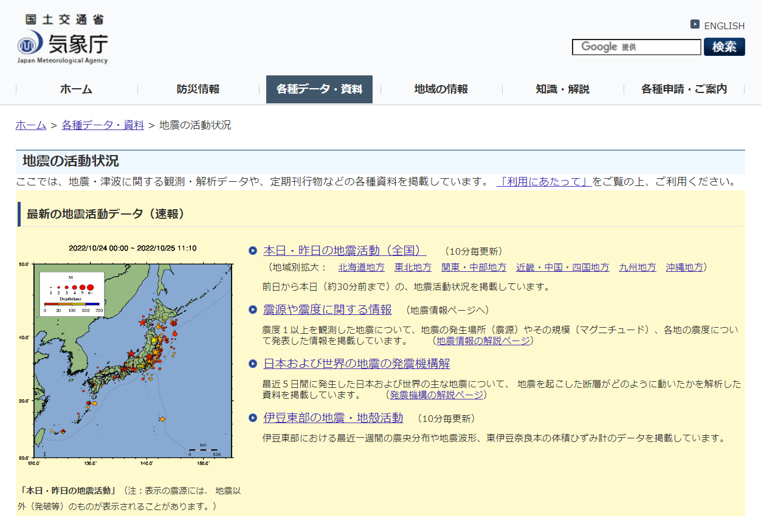The image size is (761, 532).
Task: Open the 北海道地方 regional map link
Action: point(361,268)
